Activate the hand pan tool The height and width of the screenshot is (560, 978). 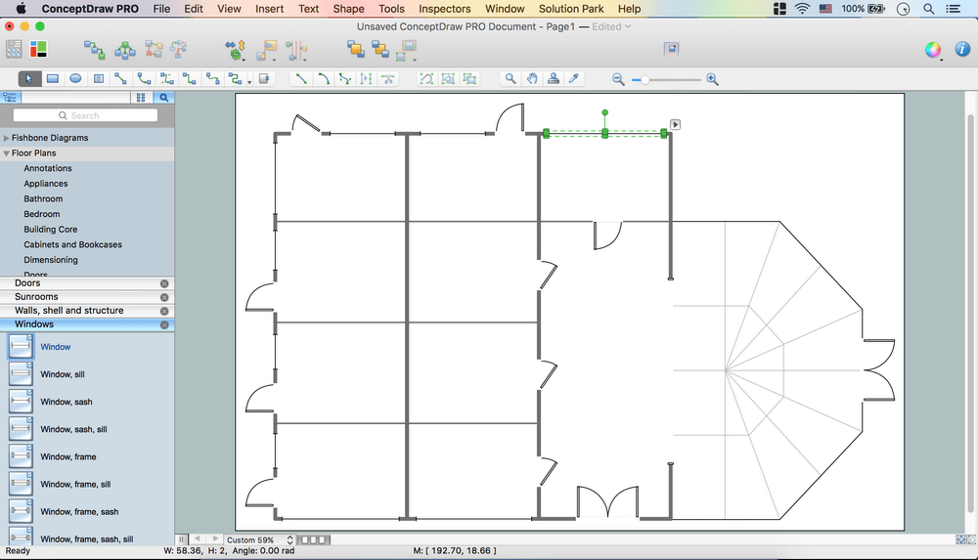pos(532,79)
